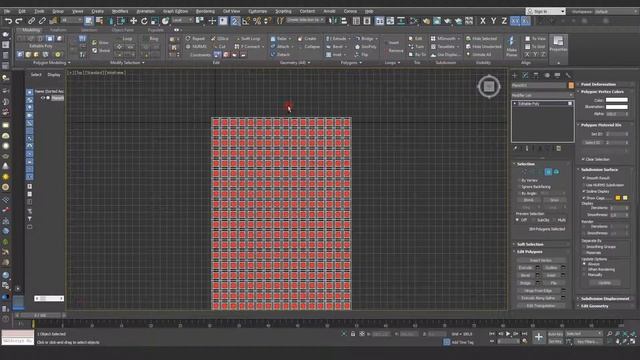The width and height of the screenshot is (640, 360).
Task: Click the Hide Selected ribbon button
Action: (482, 39)
